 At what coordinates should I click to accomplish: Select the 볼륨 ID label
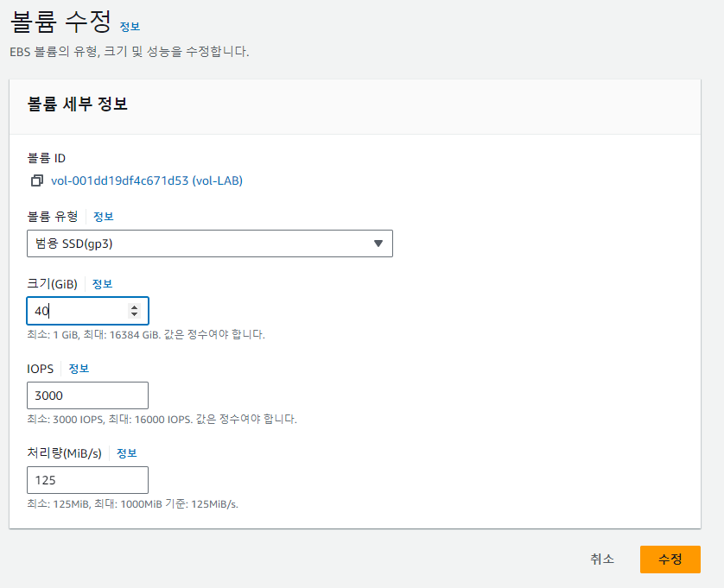46,158
